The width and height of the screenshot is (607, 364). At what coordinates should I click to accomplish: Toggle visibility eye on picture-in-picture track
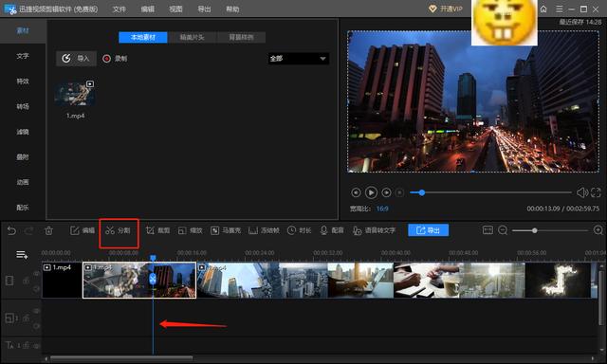36,311
